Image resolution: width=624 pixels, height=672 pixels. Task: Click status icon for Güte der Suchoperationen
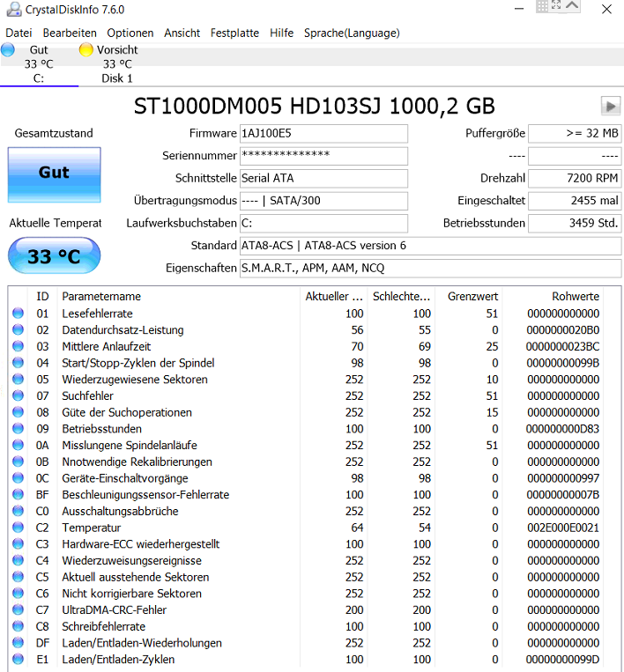pos(18,412)
